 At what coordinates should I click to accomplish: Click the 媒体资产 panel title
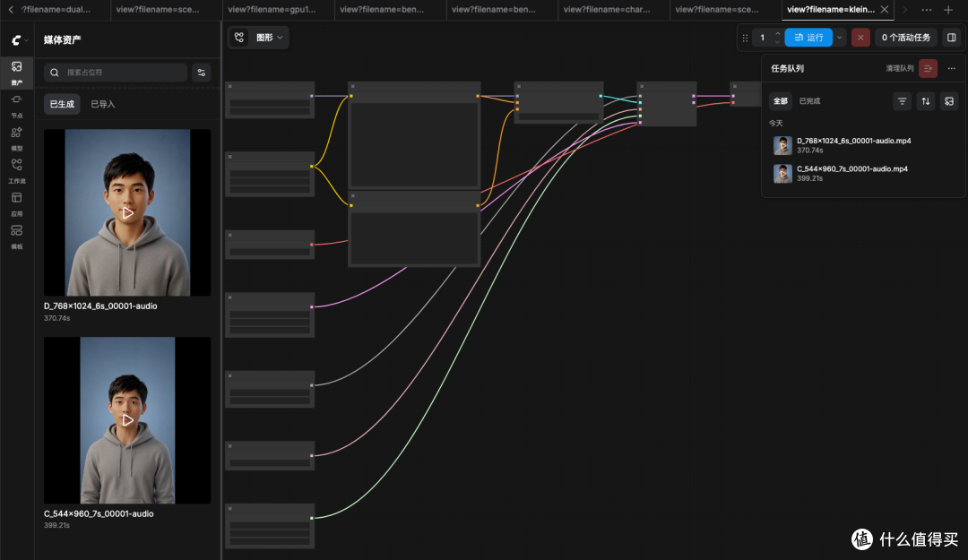(62, 40)
